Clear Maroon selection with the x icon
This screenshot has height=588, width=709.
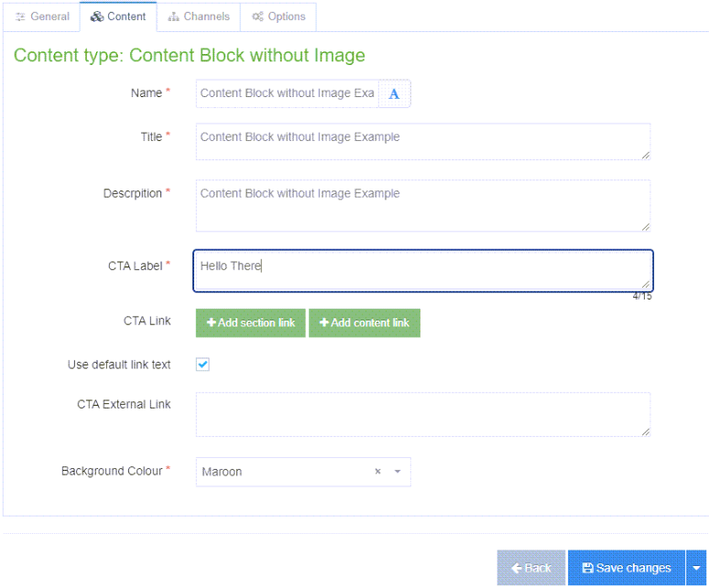point(377,472)
